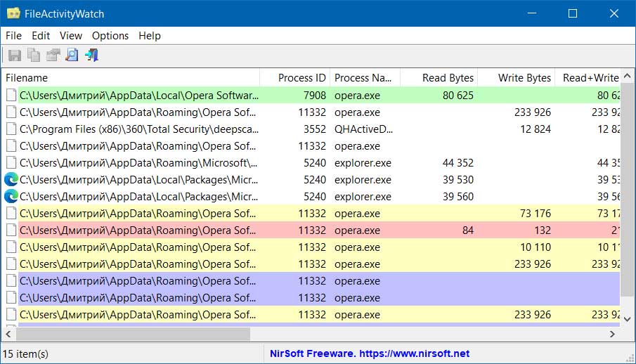Click the Write Bytes value 132
The image size is (636, 364).
[x=543, y=230]
